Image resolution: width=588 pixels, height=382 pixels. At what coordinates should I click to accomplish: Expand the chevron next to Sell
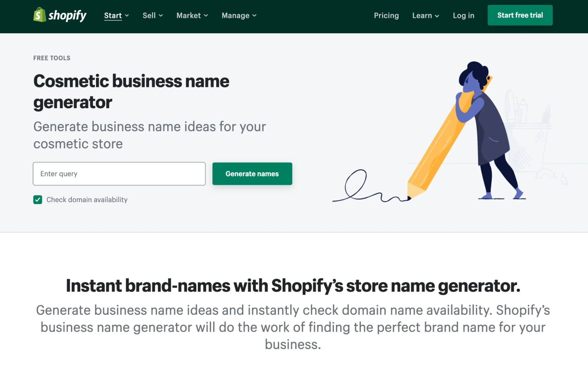click(x=161, y=16)
